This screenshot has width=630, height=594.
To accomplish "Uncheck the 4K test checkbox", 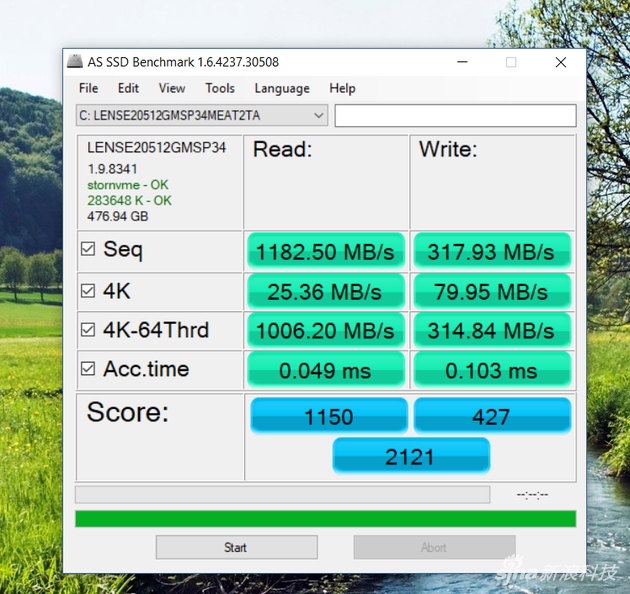I will pos(88,291).
